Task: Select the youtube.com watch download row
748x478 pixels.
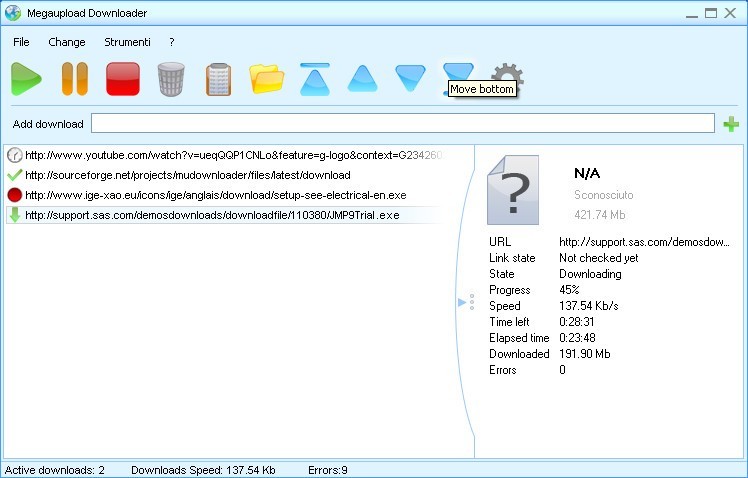Action: (225, 155)
